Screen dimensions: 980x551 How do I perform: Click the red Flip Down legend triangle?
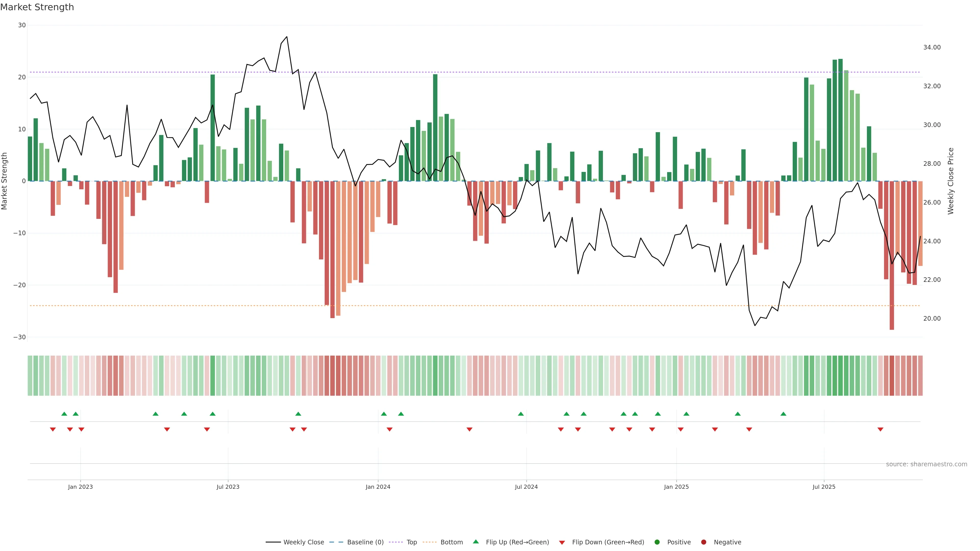(x=562, y=542)
